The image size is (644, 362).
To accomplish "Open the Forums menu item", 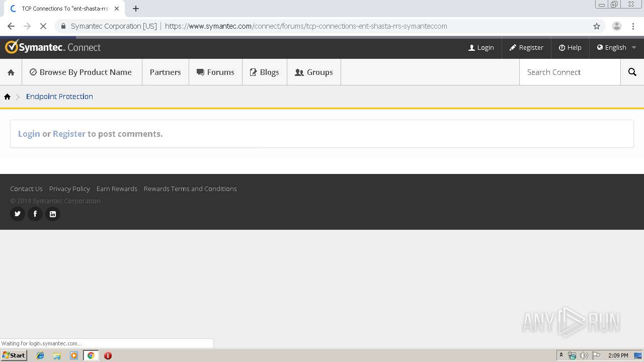I will [x=215, y=72].
